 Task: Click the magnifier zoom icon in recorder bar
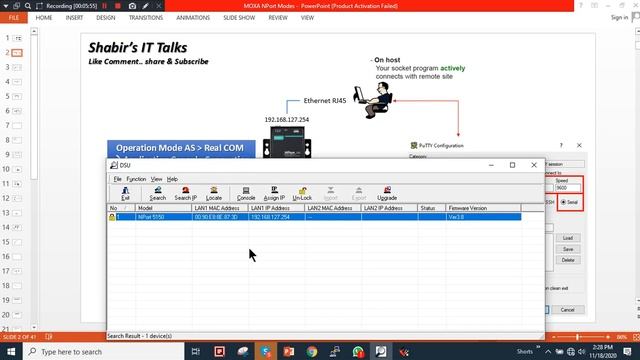tap(27, 6)
